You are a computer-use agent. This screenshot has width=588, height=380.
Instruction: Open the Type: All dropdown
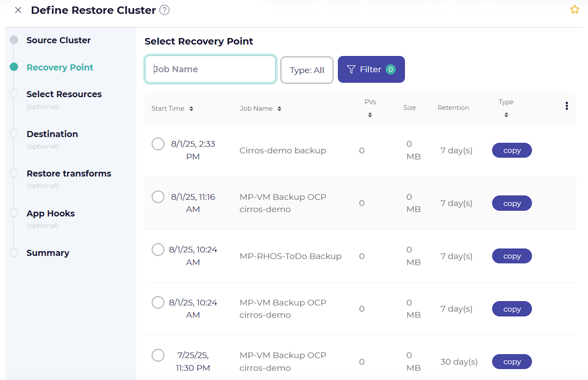tap(307, 70)
